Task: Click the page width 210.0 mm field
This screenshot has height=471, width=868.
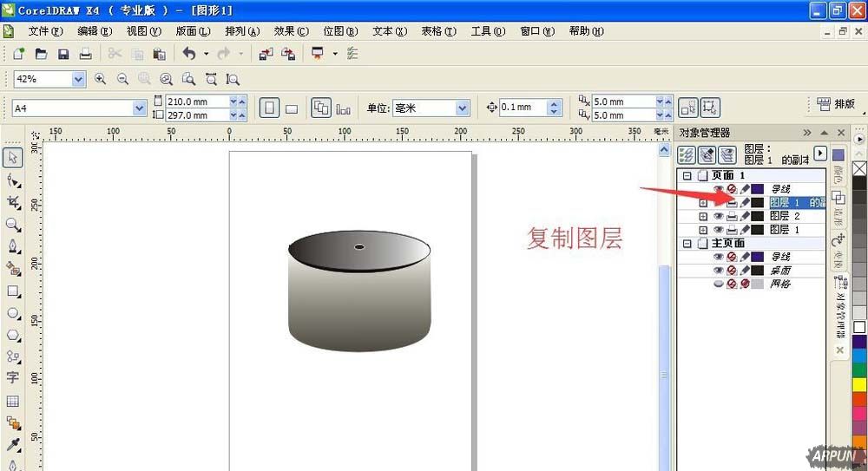Action: (x=196, y=101)
